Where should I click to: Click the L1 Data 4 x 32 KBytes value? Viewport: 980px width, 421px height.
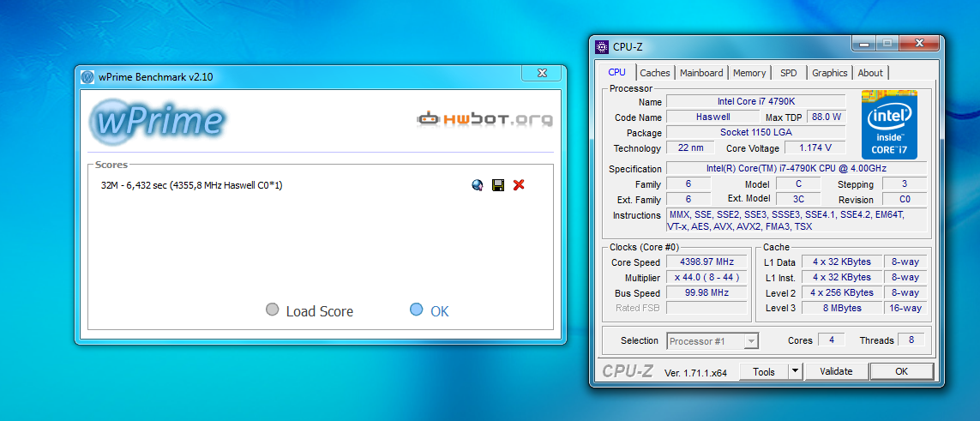[x=841, y=262]
